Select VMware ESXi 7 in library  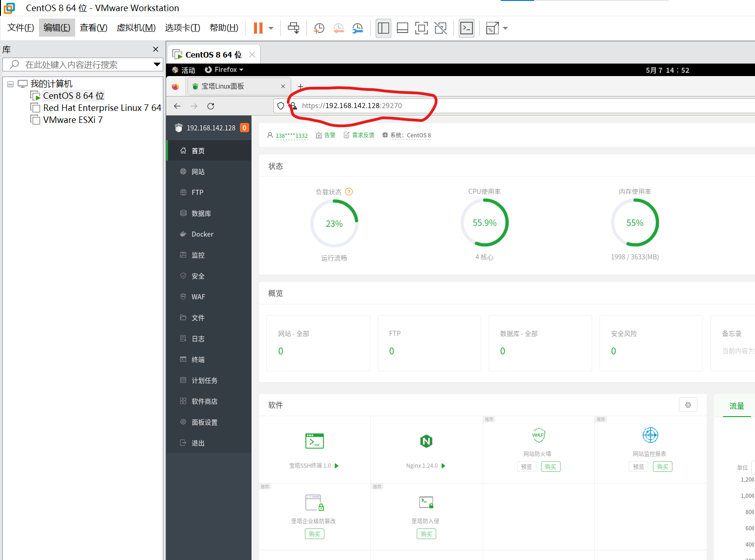[x=73, y=120]
